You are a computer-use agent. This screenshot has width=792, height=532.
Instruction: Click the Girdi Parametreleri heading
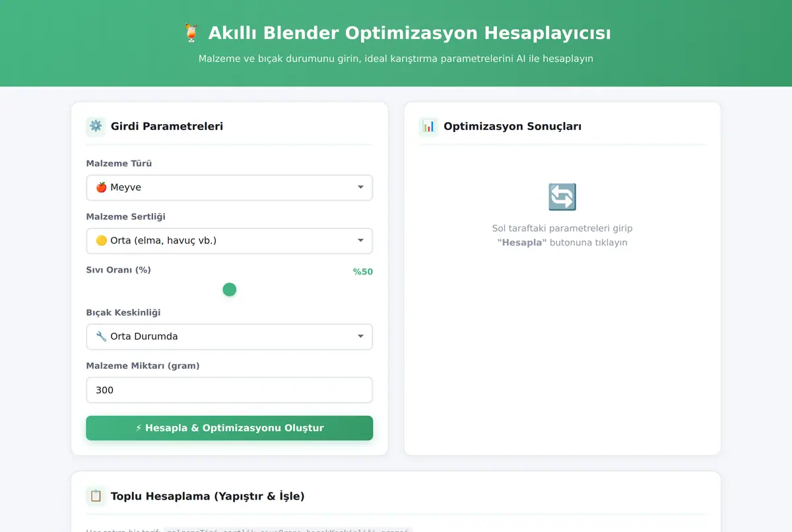(167, 126)
